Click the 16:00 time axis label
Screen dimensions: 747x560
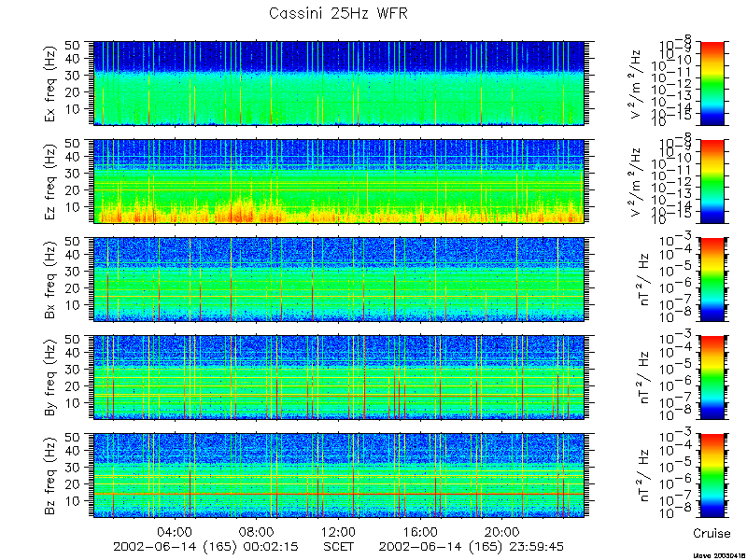pos(420,531)
